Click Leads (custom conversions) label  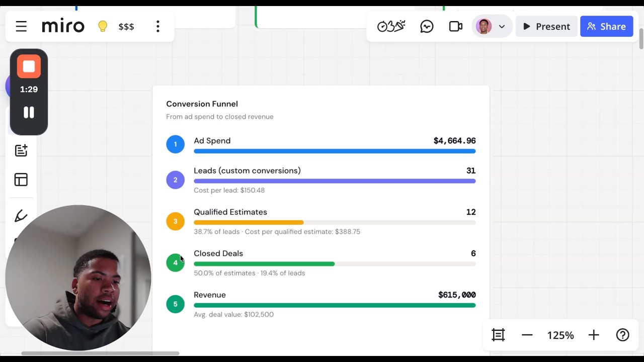[247, 171]
